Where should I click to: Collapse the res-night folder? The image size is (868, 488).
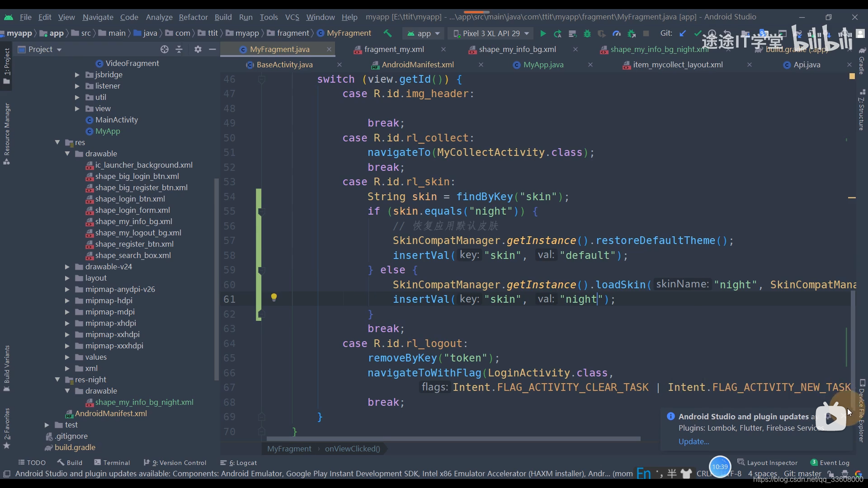[x=57, y=380]
